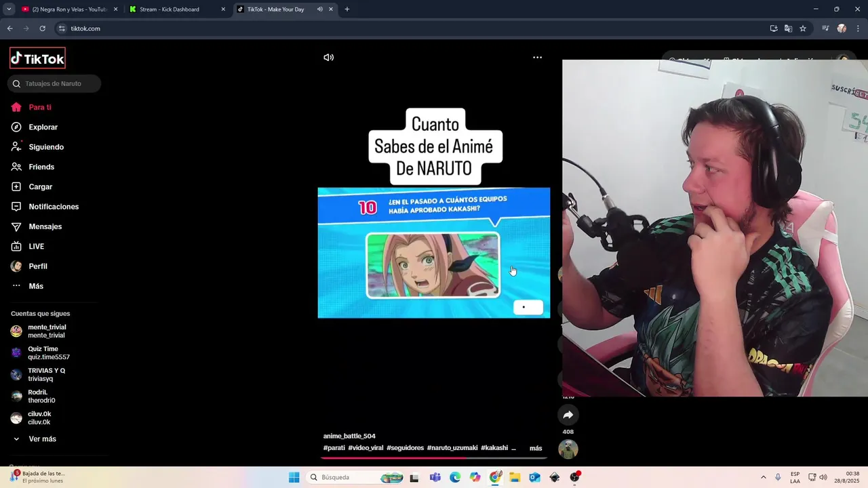Open the spinning sound disc thumbnail
This screenshot has width=868, height=488.
tap(568, 449)
